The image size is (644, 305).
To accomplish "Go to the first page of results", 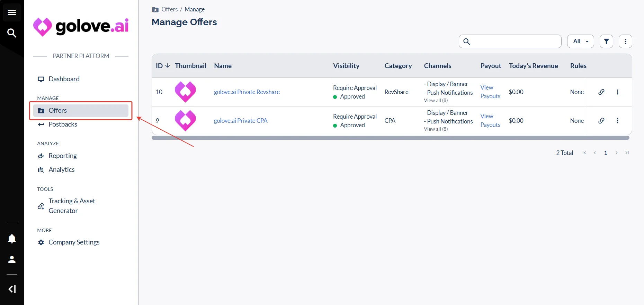I will [584, 153].
